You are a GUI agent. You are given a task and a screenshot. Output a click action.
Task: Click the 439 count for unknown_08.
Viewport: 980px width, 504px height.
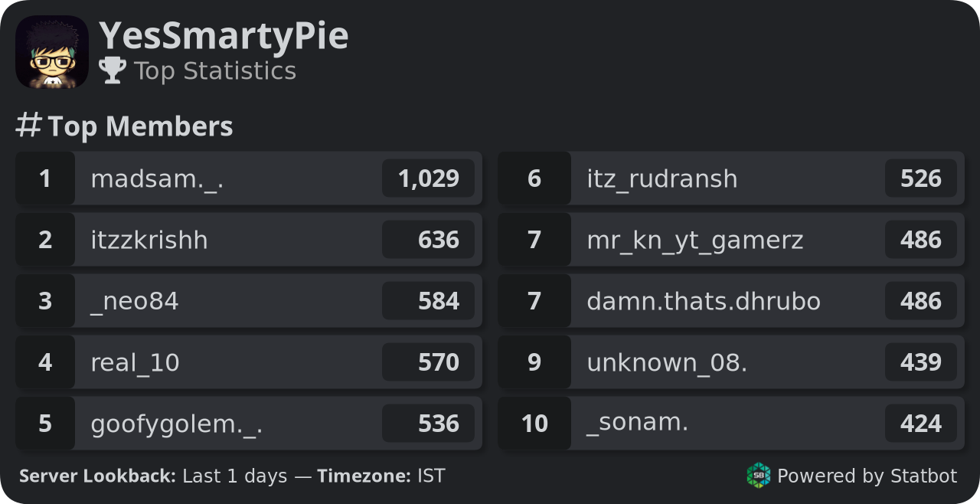pos(921,362)
